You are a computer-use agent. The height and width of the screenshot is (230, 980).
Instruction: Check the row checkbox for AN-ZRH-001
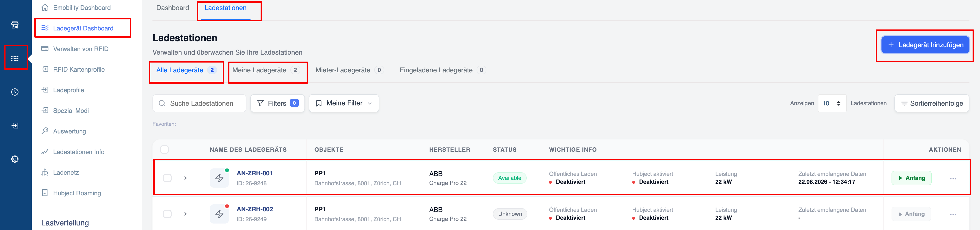167,178
